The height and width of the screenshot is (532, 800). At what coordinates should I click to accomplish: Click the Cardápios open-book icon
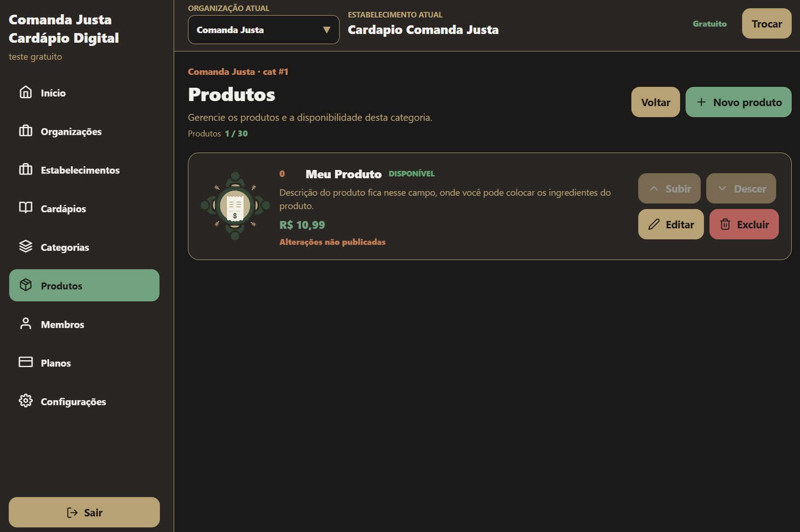pos(26,208)
